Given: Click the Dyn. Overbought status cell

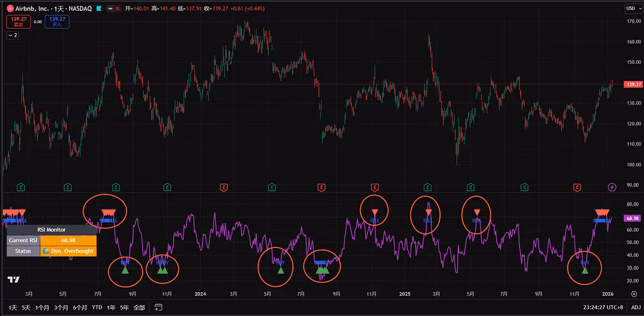Looking at the screenshot, I should (x=68, y=250).
